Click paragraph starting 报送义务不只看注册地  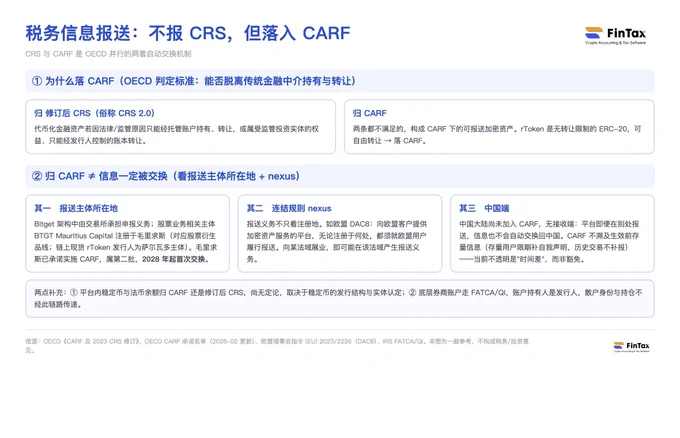click(337, 242)
